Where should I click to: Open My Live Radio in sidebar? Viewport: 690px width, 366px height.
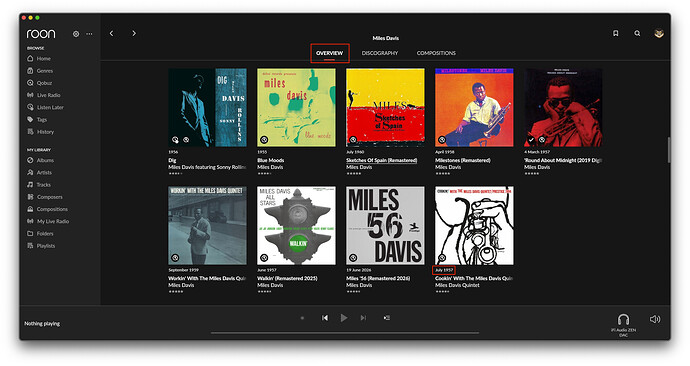coord(48,221)
